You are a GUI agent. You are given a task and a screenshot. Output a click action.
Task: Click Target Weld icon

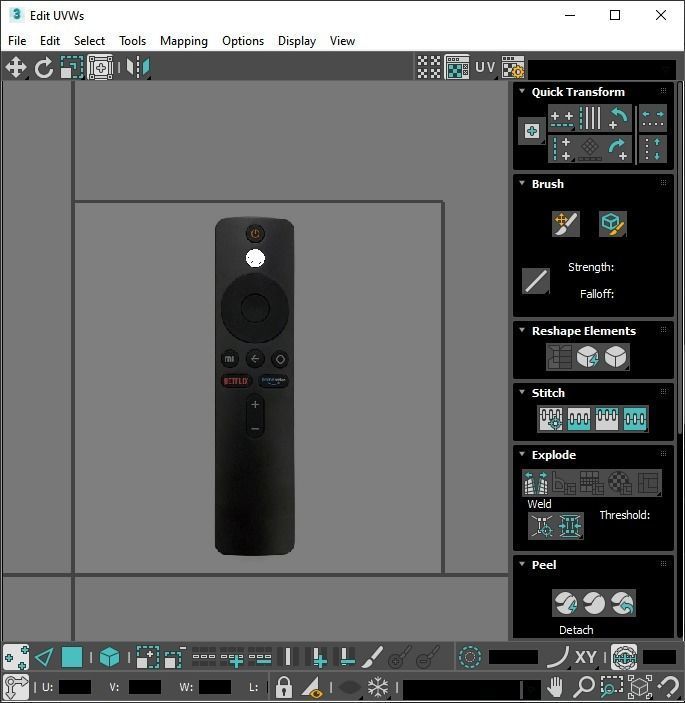tap(542, 525)
